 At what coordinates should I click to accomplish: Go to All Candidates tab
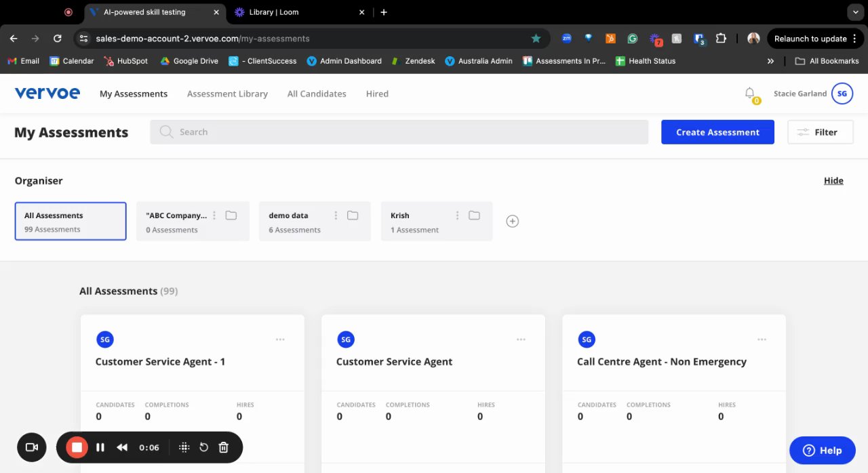click(x=317, y=94)
